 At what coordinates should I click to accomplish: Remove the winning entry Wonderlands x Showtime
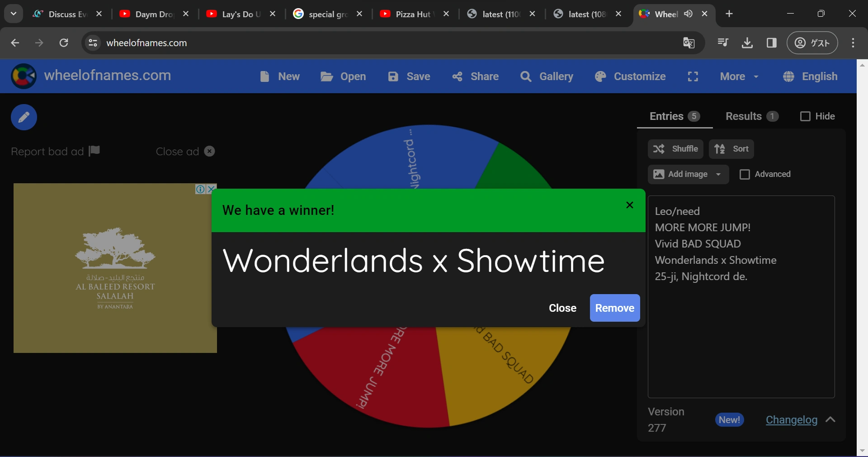[615, 308]
